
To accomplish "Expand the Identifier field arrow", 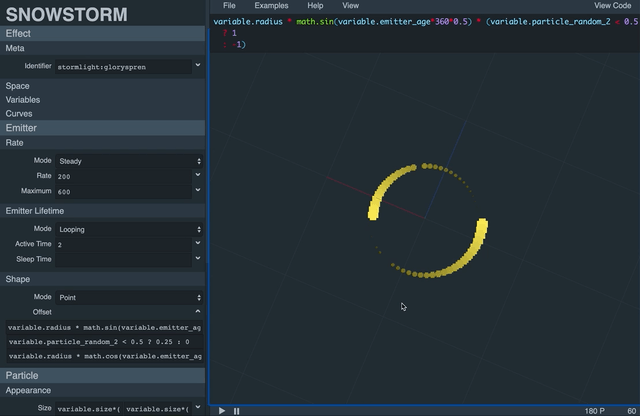I will (x=198, y=65).
